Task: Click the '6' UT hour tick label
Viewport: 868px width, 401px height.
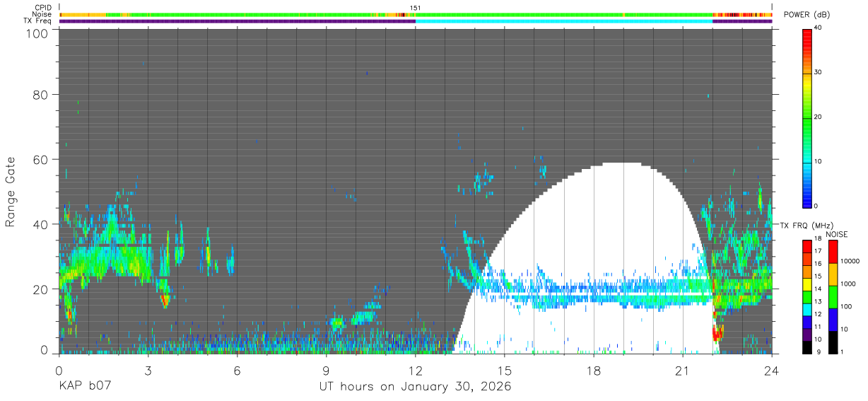Action: 237,371
